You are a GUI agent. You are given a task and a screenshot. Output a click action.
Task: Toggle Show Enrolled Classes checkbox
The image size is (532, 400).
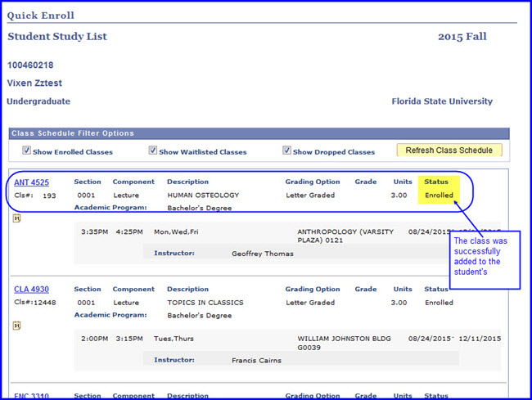26,151
